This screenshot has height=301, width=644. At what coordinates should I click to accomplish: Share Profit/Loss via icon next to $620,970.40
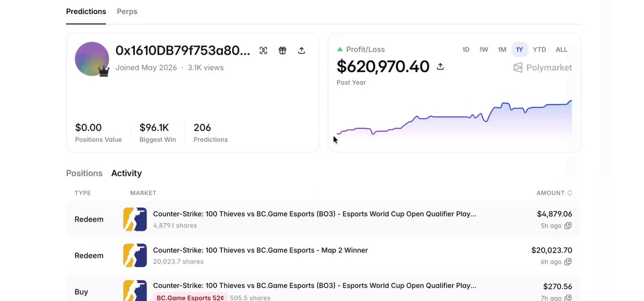[440, 66]
